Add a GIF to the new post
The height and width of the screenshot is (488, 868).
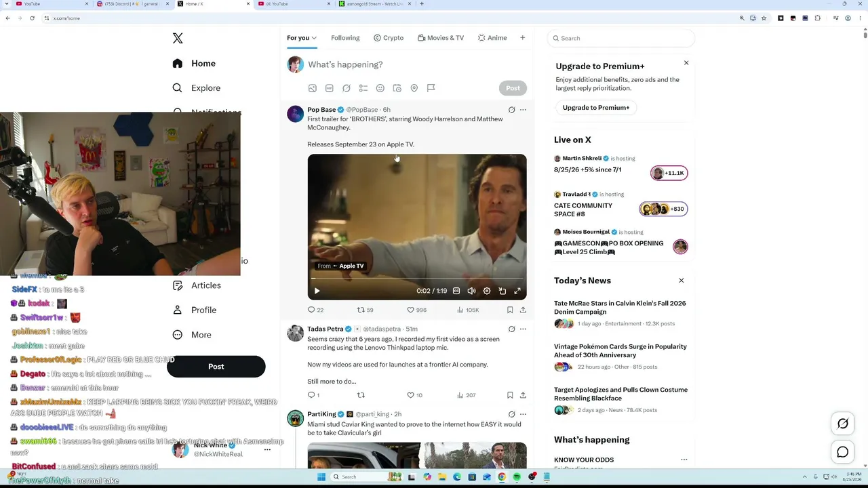(x=329, y=88)
